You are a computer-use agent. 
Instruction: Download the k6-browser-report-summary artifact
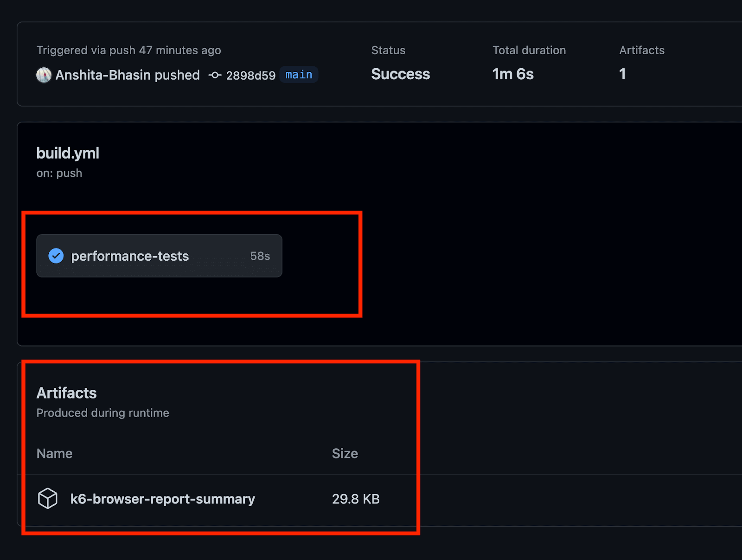tap(162, 499)
